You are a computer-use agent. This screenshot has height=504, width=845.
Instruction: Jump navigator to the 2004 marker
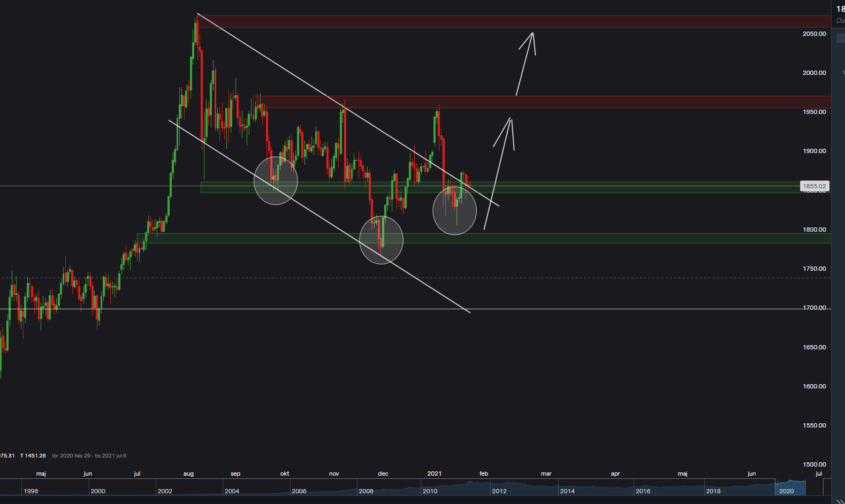click(x=232, y=491)
